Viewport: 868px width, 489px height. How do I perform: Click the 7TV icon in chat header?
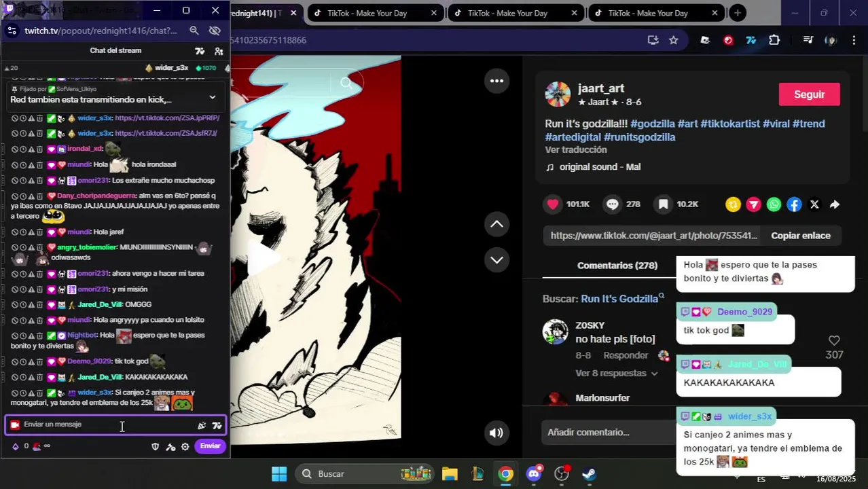point(200,51)
